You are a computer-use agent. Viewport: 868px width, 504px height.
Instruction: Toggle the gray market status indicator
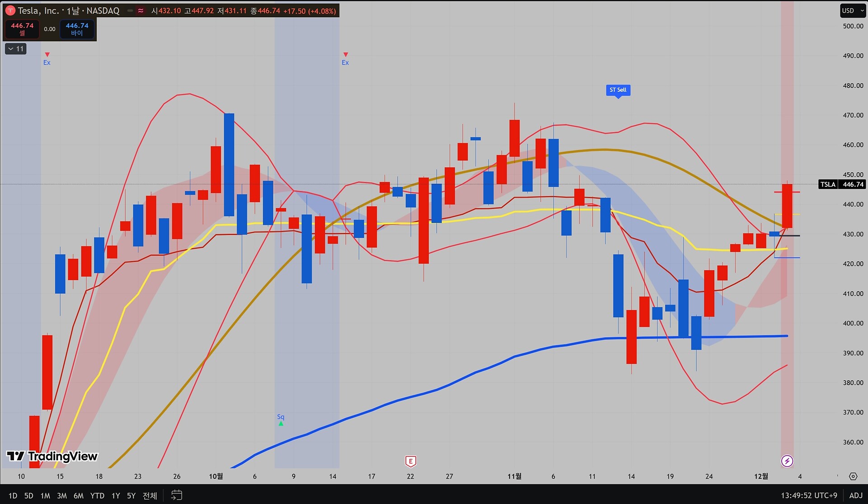(x=130, y=10)
